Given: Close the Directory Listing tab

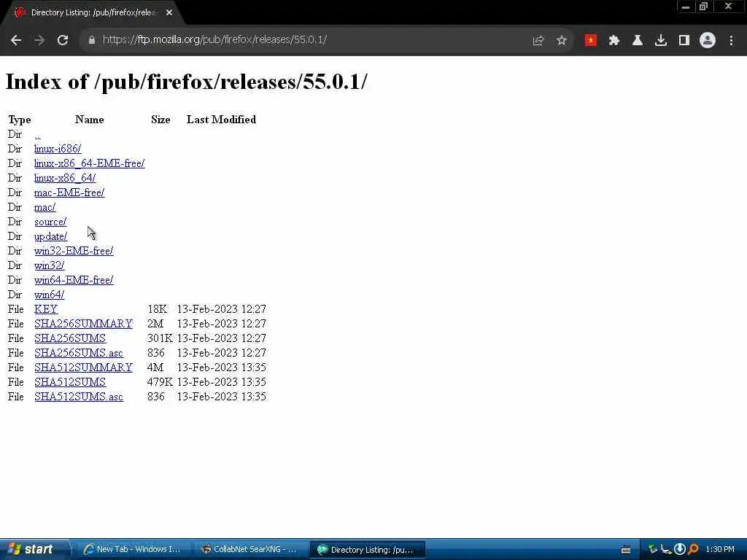Looking at the screenshot, I should [169, 13].
